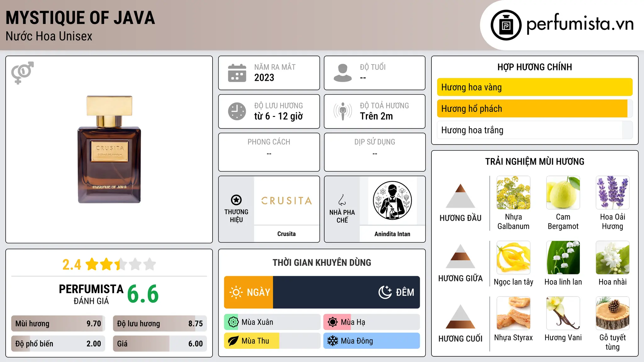Viewport: 644px width, 362px height.
Task: Select the Mùa Đông season bar
Action: [371, 341]
